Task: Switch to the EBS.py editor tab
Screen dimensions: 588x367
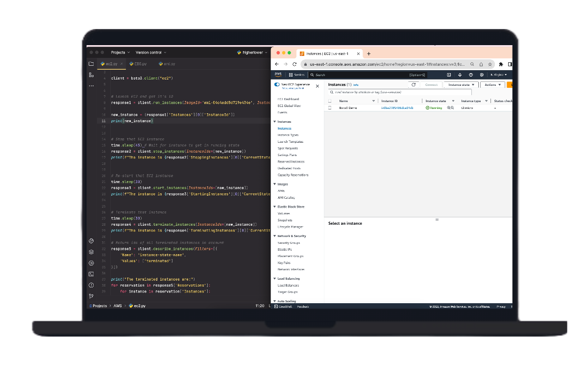Action: click(138, 64)
